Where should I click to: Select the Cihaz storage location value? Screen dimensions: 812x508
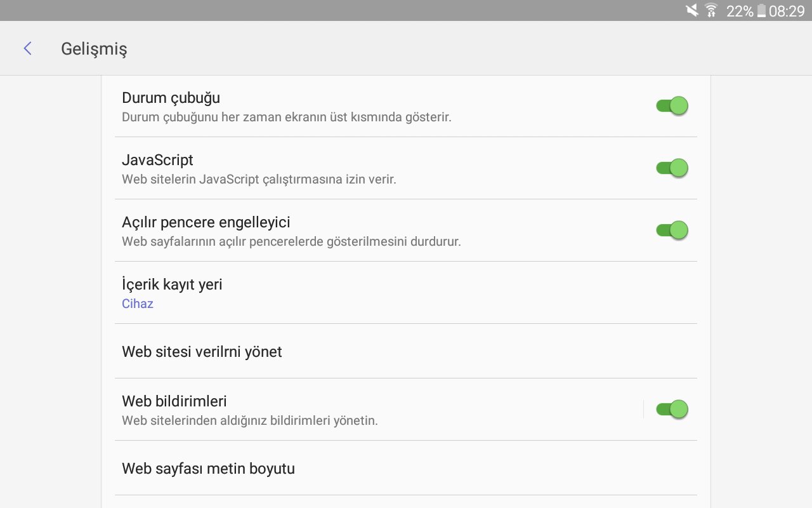[x=138, y=304]
